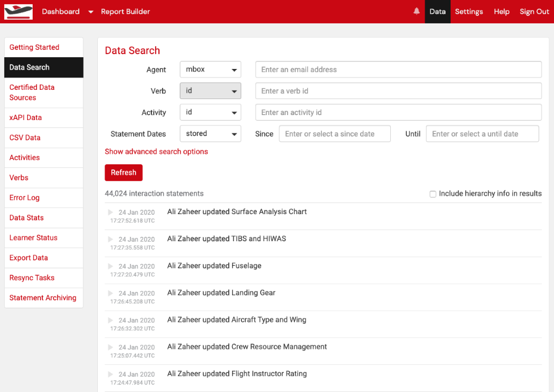Click the airplane logo icon
The width and height of the screenshot is (554, 392).
pyautogui.click(x=18, y=12)
